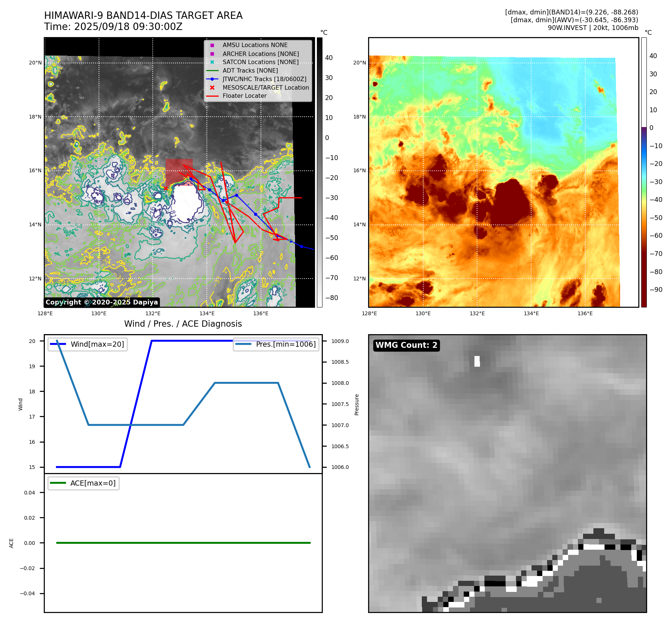This screenshot has width=672, height=626.
Task: Click the 'Wind' vertical axis title
Action: [20, 404]
